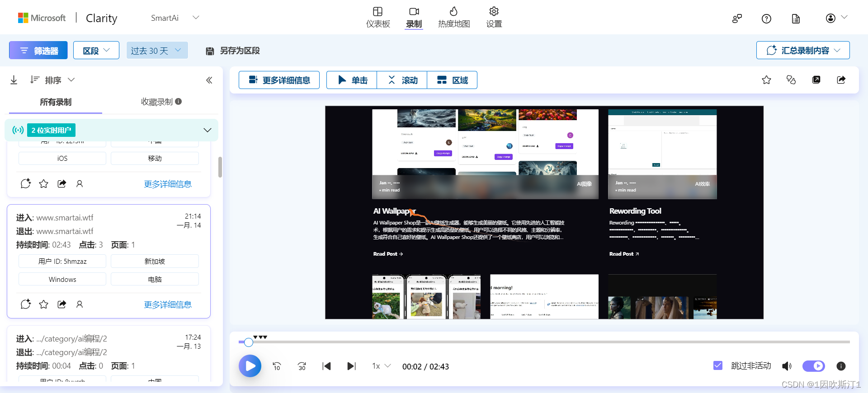This screenshot has width=868, height=393.
Task: Play the recording
Action: click(x=250, y=366)
